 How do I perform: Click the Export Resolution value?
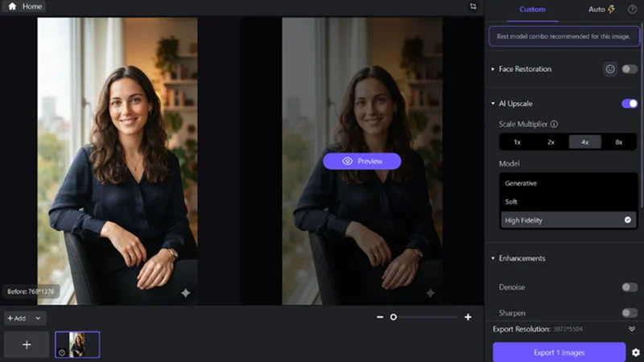568,329
